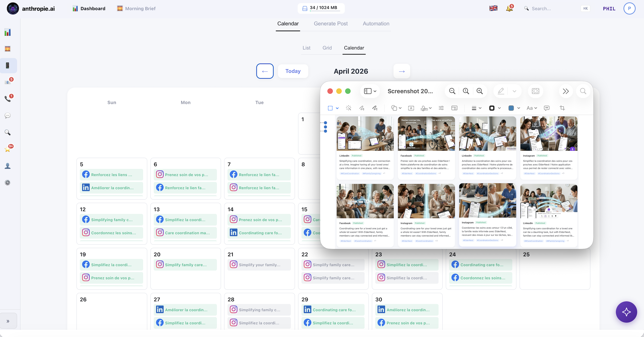Go to next month with right arrow
644x337 pixels.
[x=402, y=71]
